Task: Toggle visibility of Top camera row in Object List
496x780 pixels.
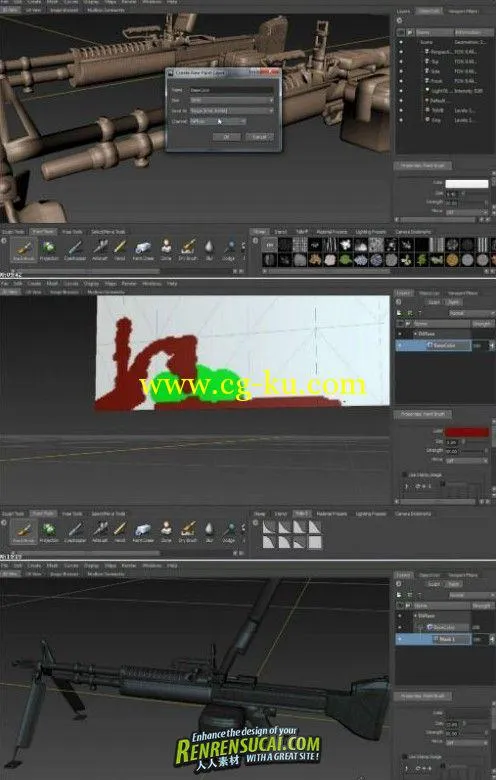Action: [401, 62]
